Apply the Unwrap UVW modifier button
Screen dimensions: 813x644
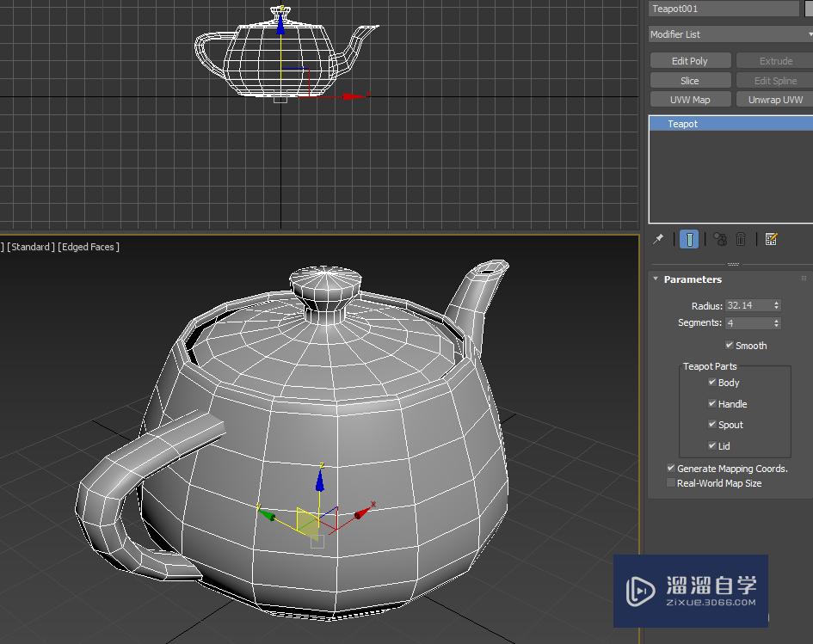point(774,100)
